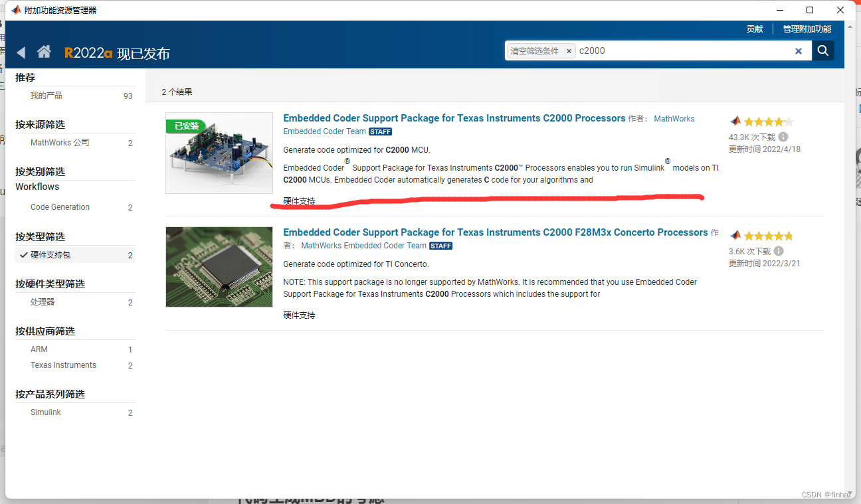This screenshot has height=504, width=861.
Task: Click the 按硬件类型筛选 heading
Action: (x=50, y=284)
